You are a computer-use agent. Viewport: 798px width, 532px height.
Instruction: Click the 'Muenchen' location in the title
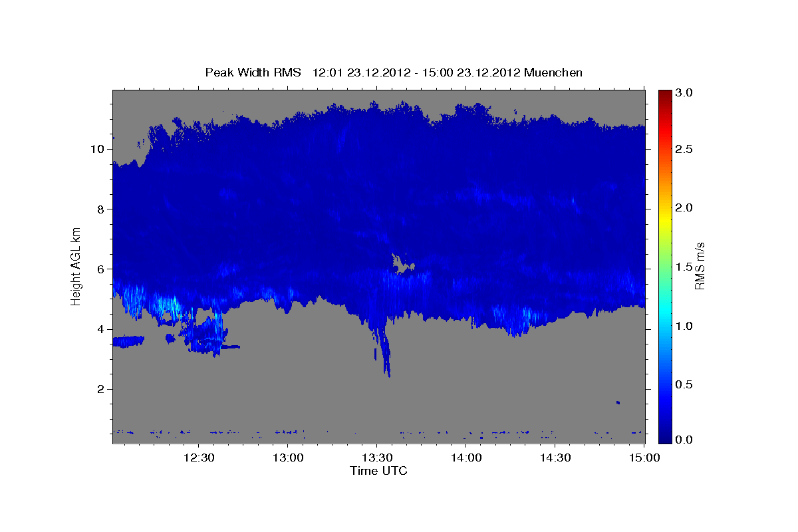[x=553, y=72]
